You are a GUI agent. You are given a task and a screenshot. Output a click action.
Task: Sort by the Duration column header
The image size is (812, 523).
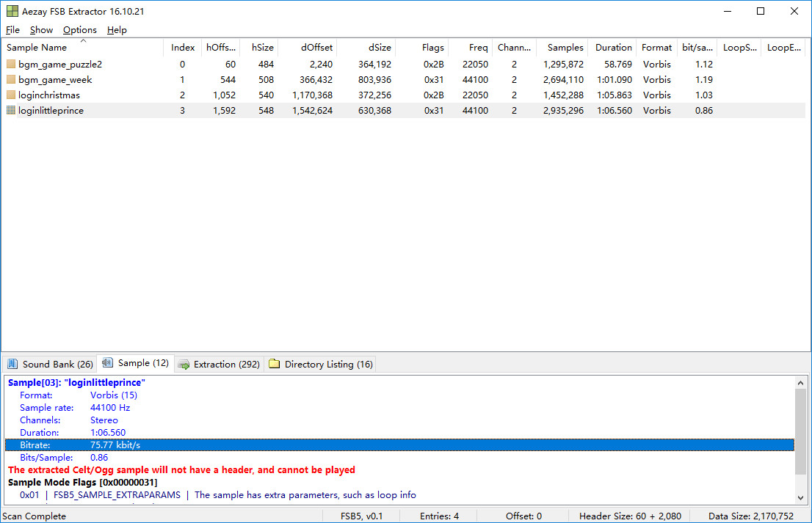coord(612,48)
